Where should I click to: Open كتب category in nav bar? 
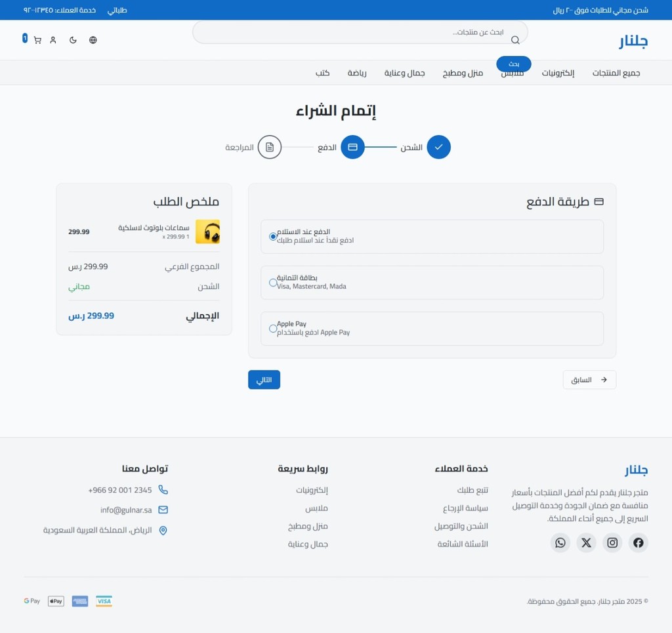click(x=322, y=73)
